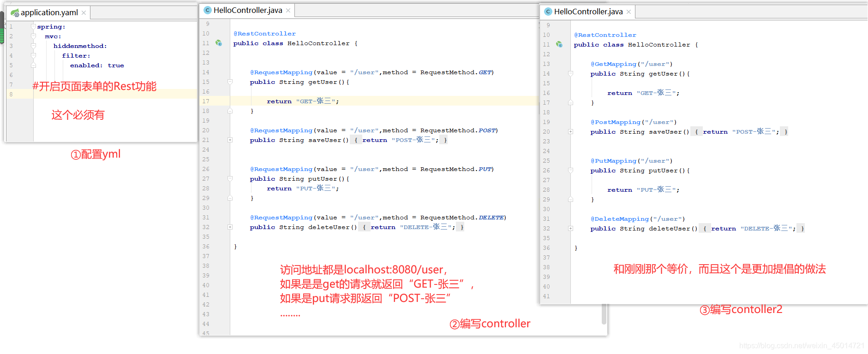
Task: Select the application.yaml editor tab
Action: (x=48, y=12)
